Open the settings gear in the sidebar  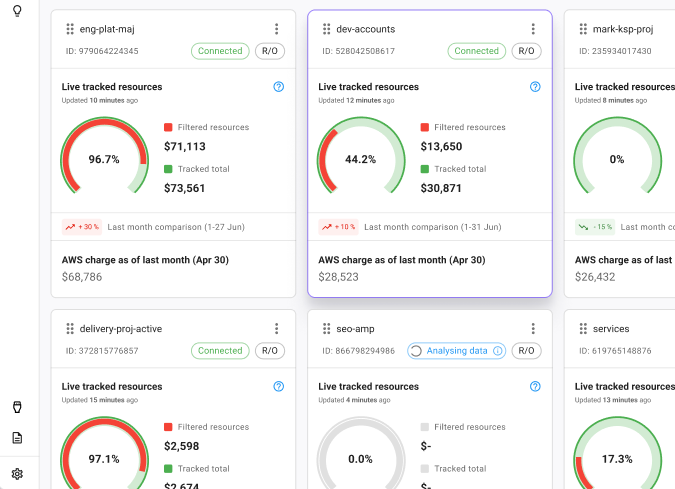pyautogui.click(x=17, y=474)
